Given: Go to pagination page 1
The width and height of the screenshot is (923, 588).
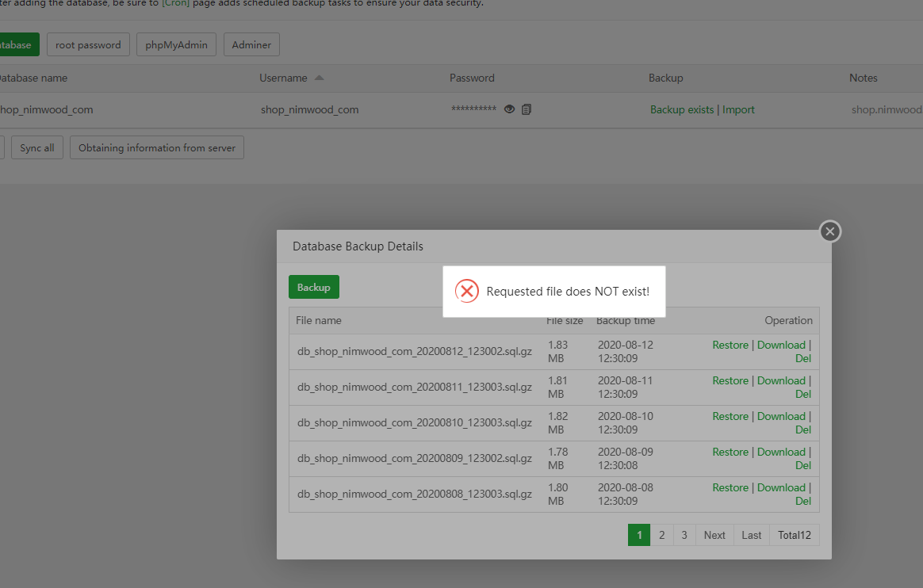Looking at the screenshot, I should 639,535.
